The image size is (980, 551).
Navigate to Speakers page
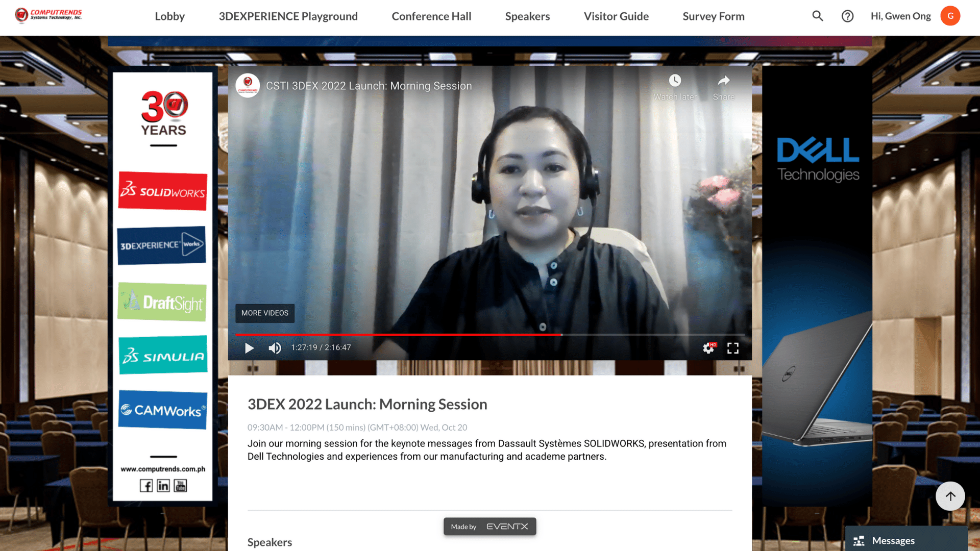tap(527, 16)
